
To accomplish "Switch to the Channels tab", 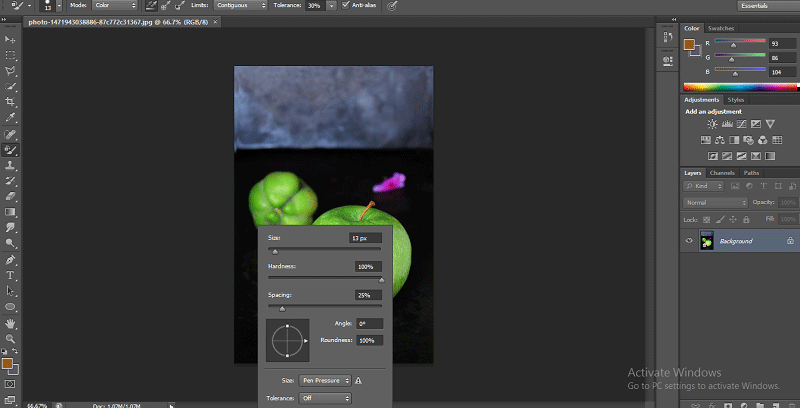I will point(722,173).
